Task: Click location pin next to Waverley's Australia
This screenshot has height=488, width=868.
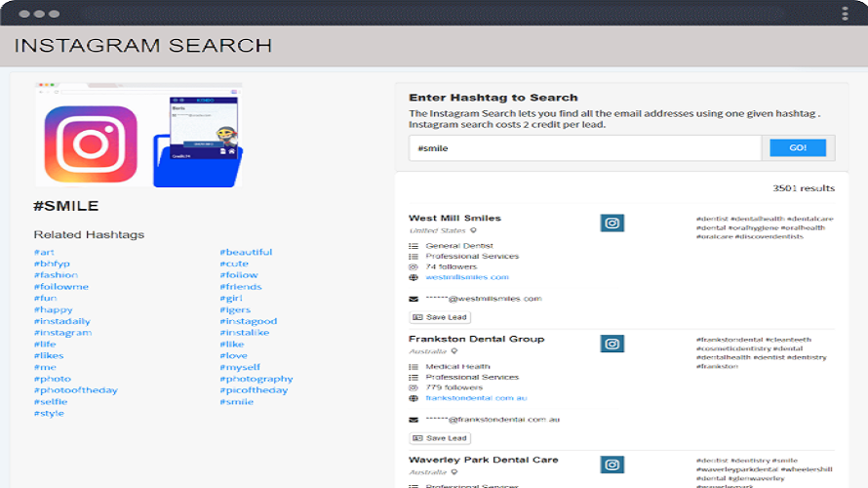Action: (x=454, y=472)
